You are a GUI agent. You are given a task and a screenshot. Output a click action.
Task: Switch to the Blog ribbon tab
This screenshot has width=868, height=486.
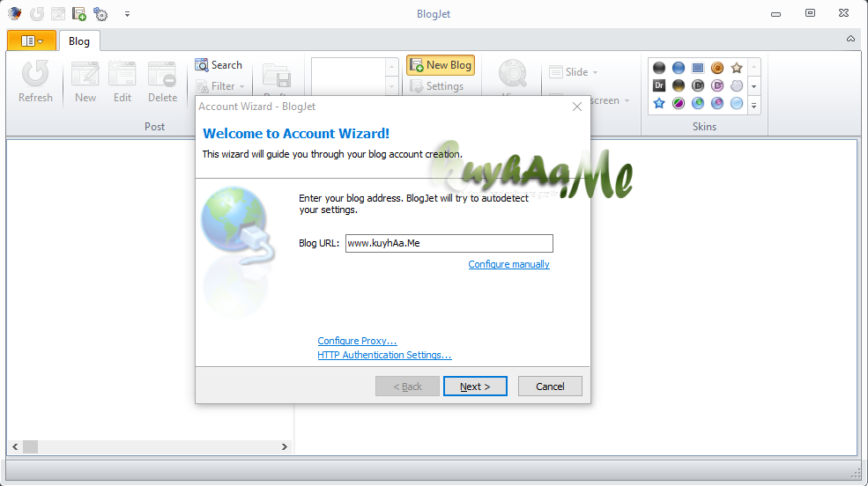79,40
